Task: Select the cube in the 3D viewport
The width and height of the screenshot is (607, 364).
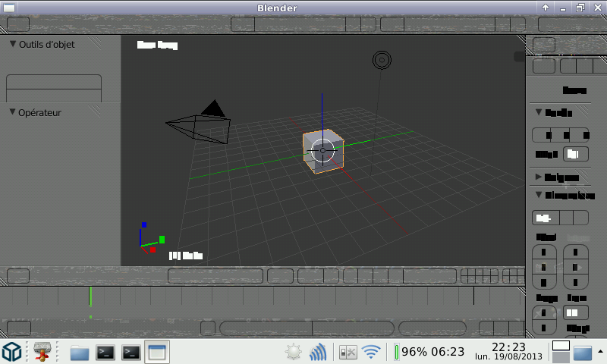Action: point(323,151)
